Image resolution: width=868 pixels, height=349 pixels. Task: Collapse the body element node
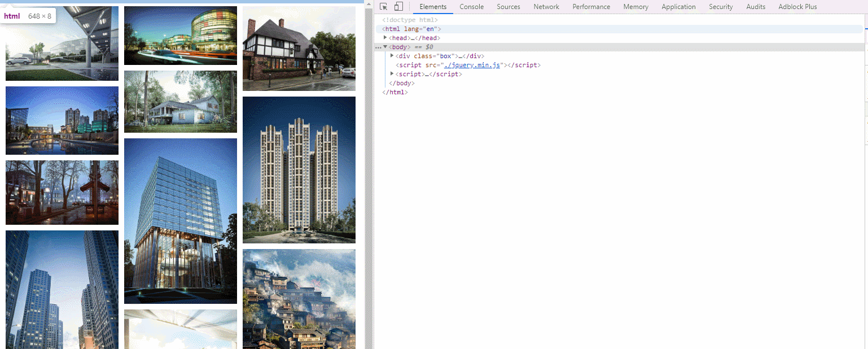[385, 47]
